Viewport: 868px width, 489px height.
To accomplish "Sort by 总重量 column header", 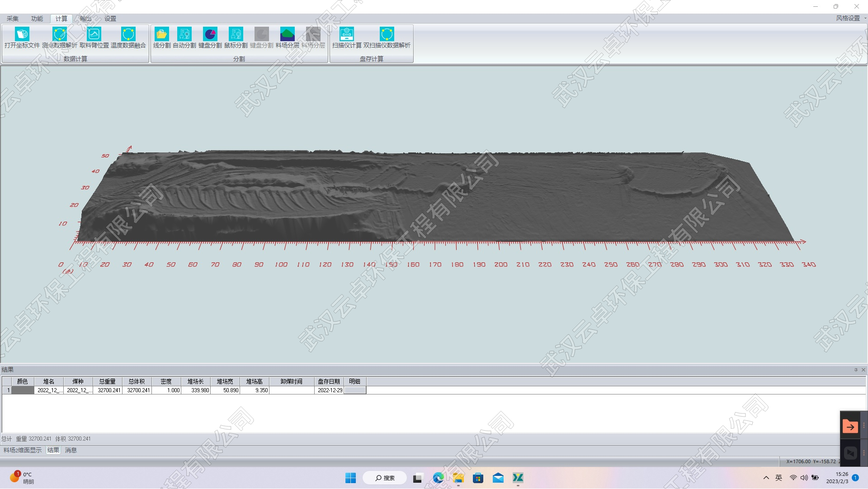I will (x=108, y=381).
